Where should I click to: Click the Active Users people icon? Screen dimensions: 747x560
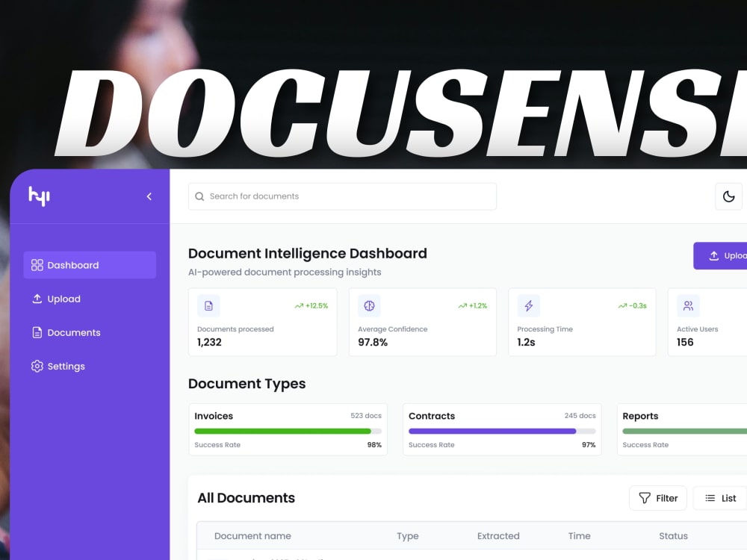[x=689, y=305]
